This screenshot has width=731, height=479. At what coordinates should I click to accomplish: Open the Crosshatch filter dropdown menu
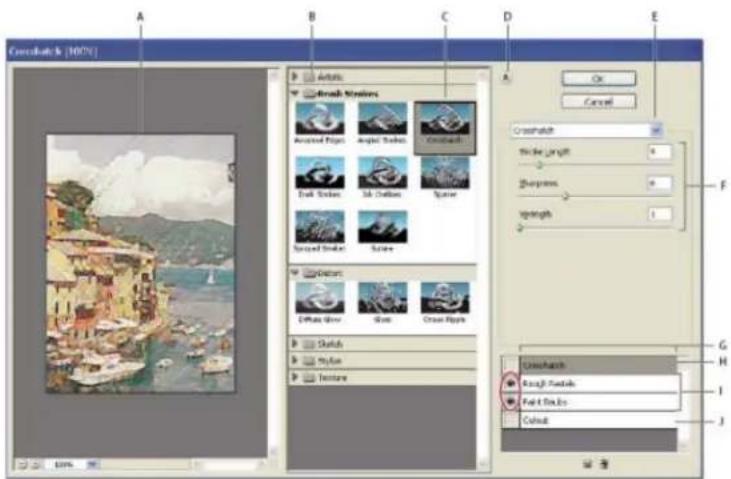(x=656, y=130)
